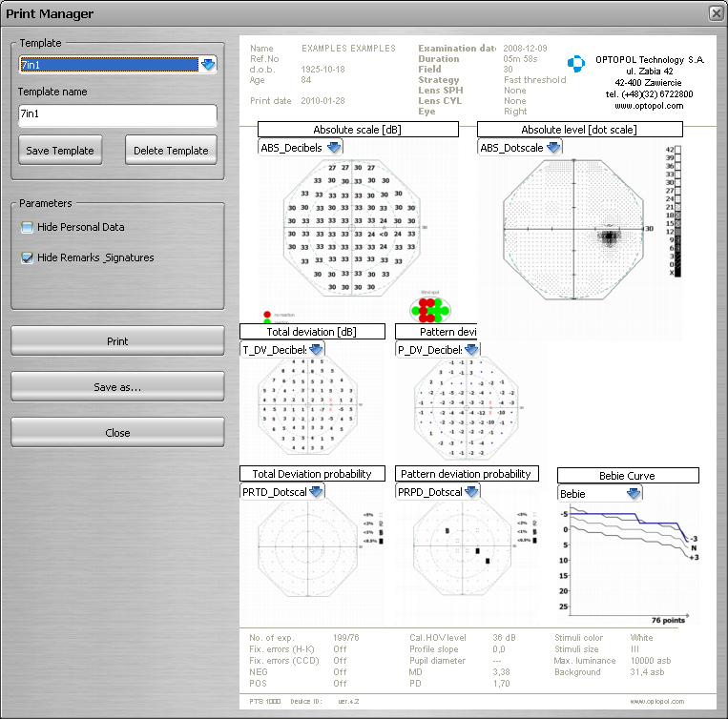
Task: Click the Print button
Action: click(x=117, y=341)
